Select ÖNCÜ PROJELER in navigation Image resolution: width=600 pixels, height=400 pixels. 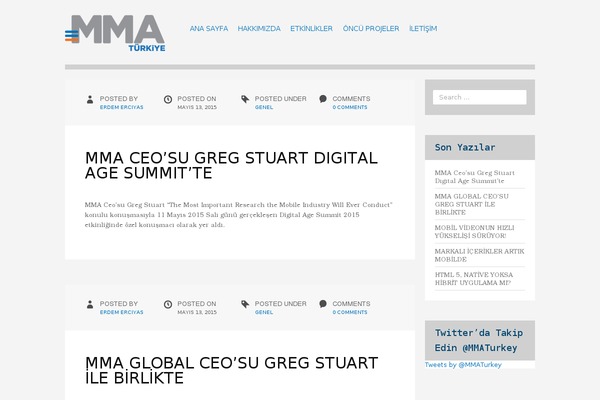pyautogui.click(x=371, y=29)
